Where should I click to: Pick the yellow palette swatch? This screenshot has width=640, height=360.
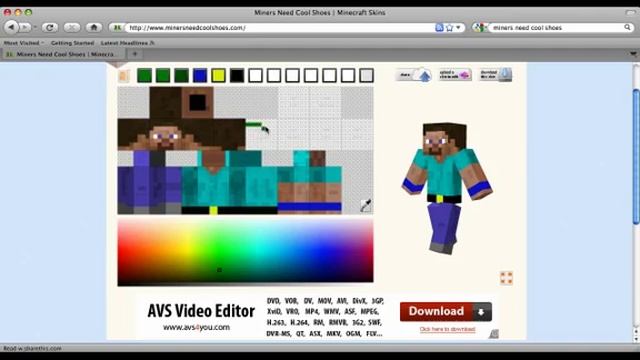218,76
